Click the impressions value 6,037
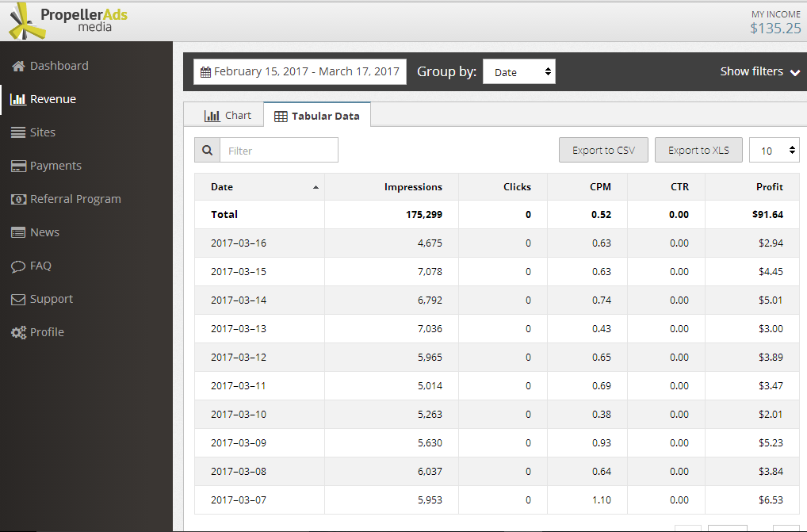 [x=430, y=471]
